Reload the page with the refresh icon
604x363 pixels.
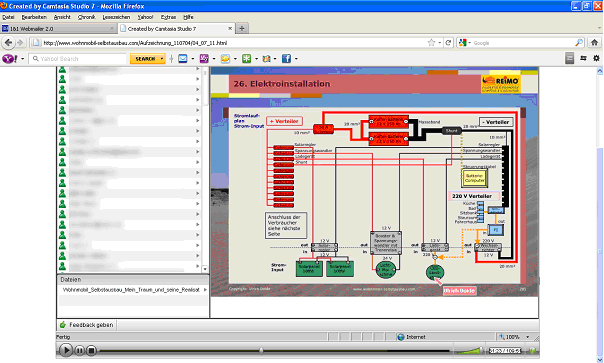pos(448,43)
